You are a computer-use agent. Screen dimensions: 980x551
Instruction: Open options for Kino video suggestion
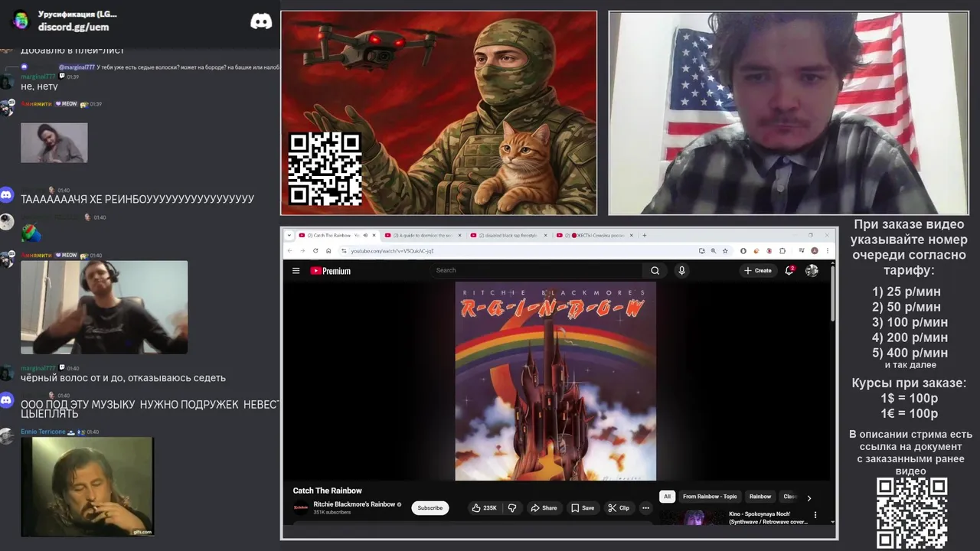pyautogui.click(x=815, y=515)
